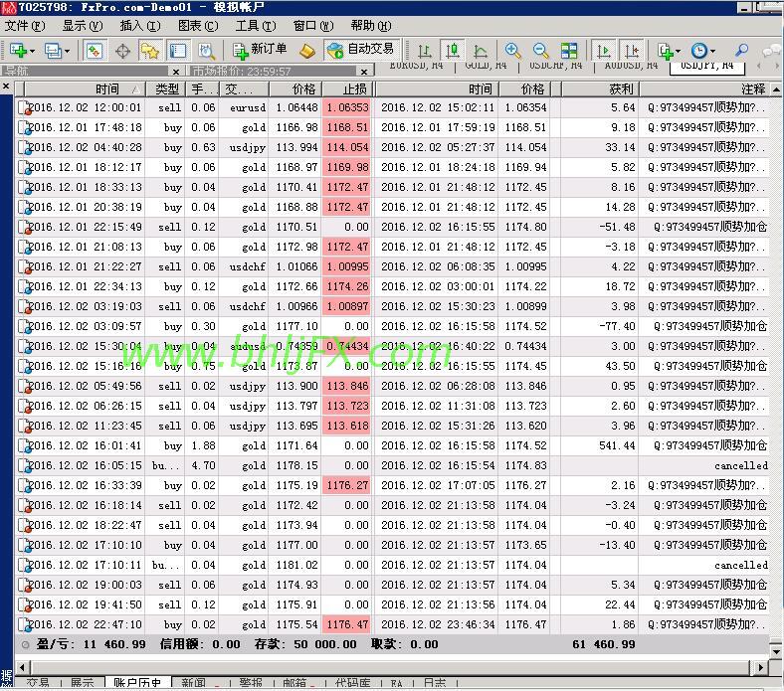
Task: Expand the Indicators dropdown arrow
Action: [678, 52]
